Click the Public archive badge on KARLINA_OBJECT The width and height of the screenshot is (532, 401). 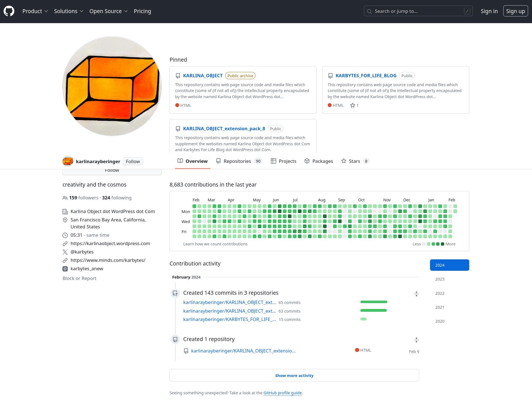click(x=240, y=76)
